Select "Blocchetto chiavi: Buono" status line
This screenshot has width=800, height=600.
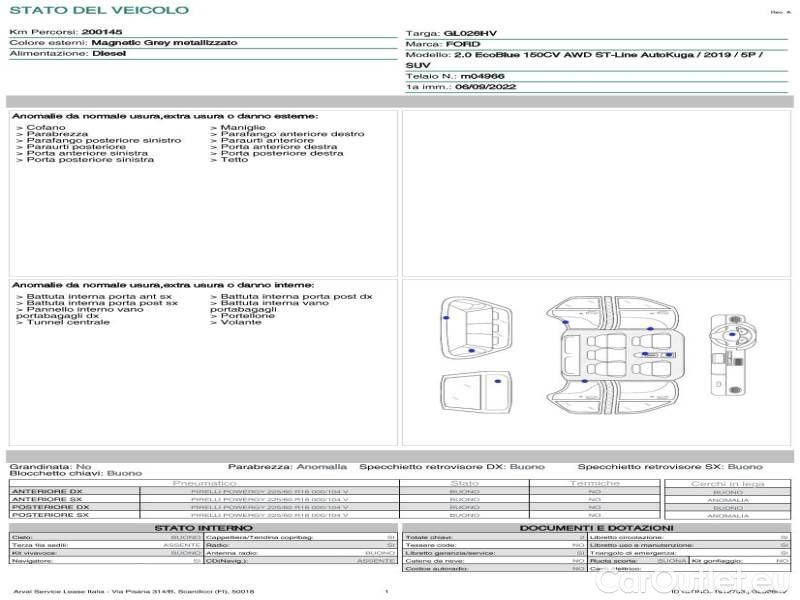click(x=76, y=473)
